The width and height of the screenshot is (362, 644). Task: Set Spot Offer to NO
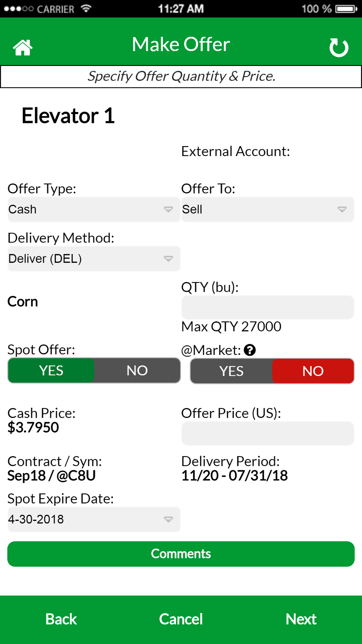click(137, 371)
